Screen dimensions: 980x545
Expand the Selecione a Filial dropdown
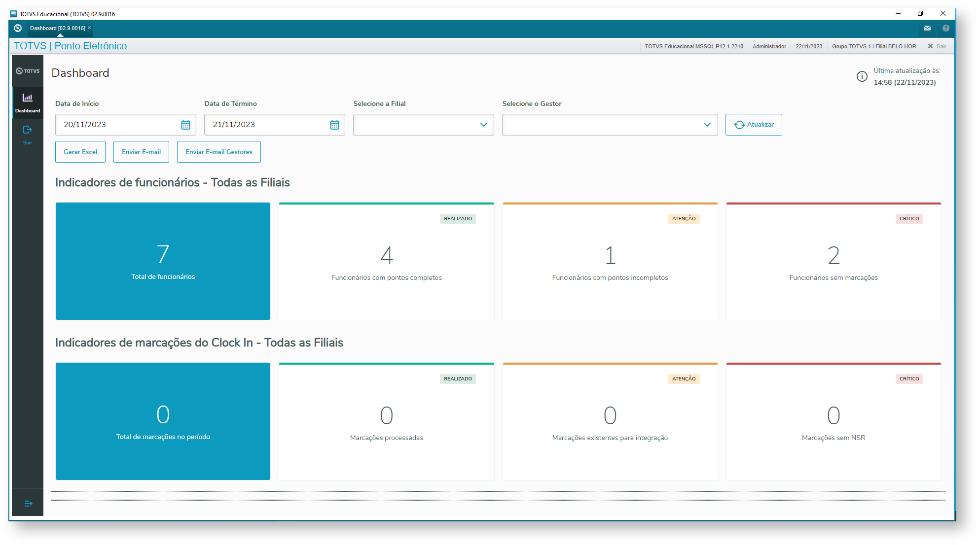click(483, 125)
